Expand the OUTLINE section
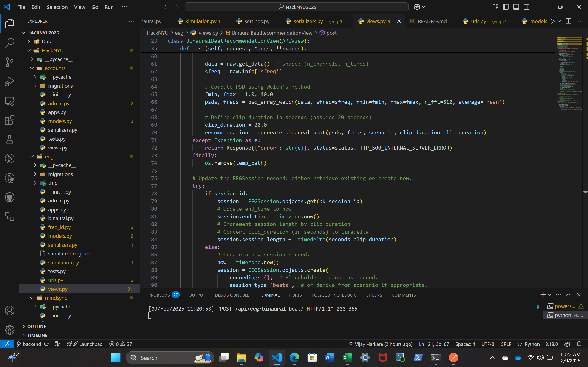Viewport: 588px width, 367px height. [37, 326]
